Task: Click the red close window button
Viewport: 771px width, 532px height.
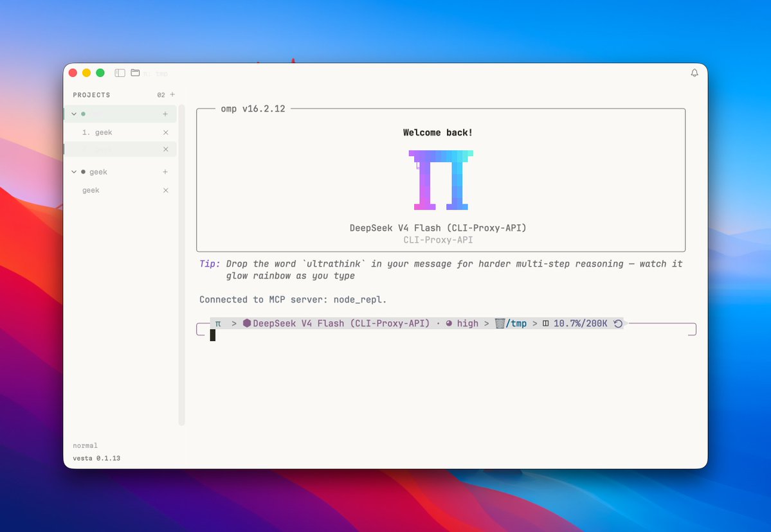Action: coord(73,73)
